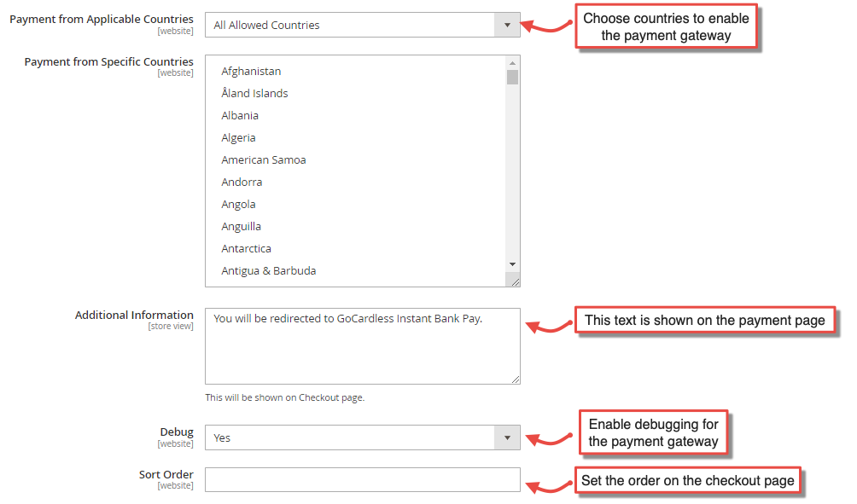Select Anguilla in the countries list

coord(241,227)
